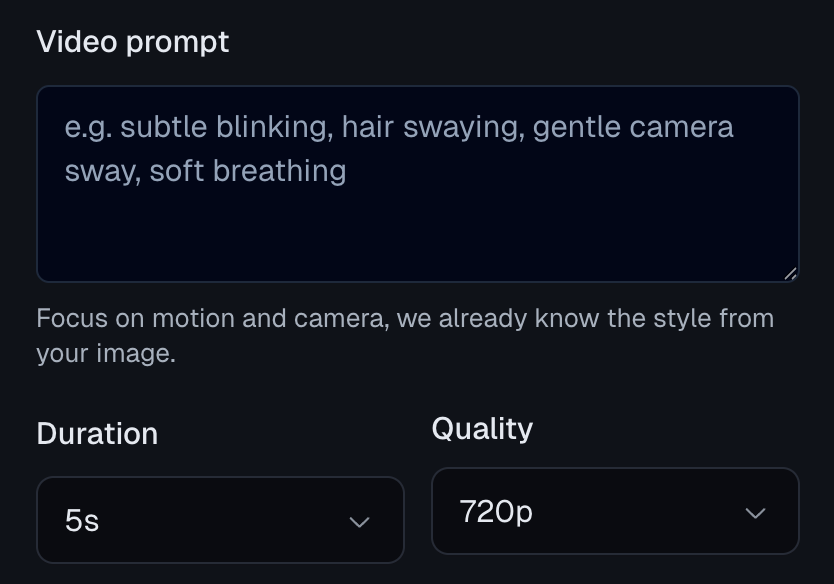This screenshot has height=584, width=834.
Task: Open the Duration dropdown showing 5s
Action: (220, 520)
